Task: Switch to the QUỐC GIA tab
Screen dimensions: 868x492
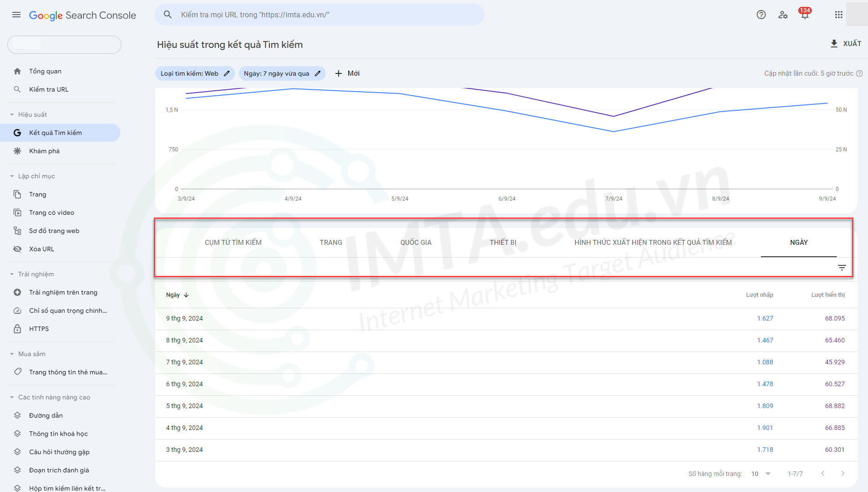Action: 416,243
